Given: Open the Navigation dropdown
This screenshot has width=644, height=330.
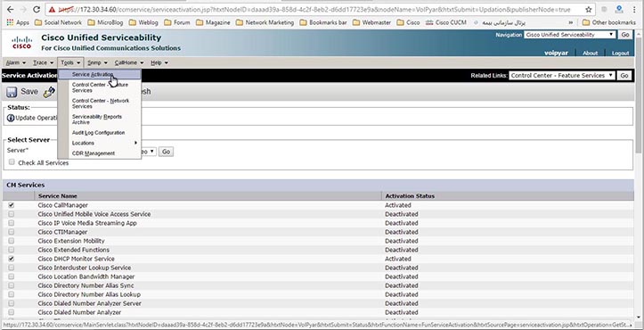Looking at the screenshot, I should 570,35.
